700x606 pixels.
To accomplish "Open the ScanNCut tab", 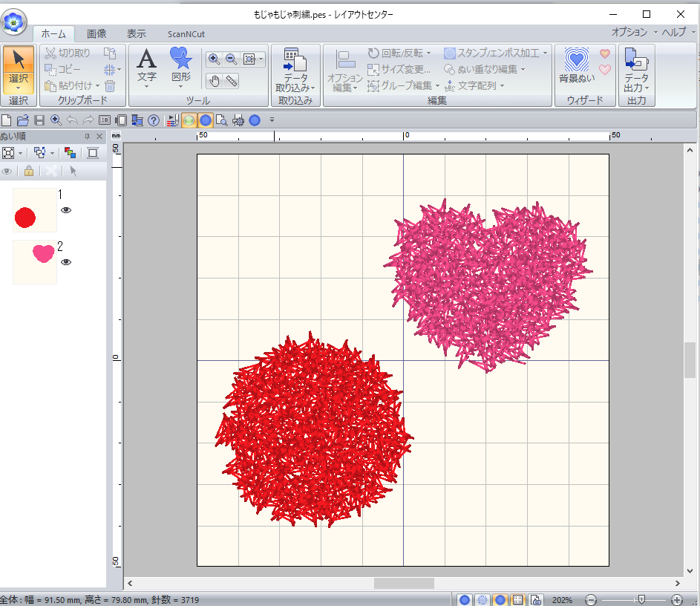I will 186,33.
